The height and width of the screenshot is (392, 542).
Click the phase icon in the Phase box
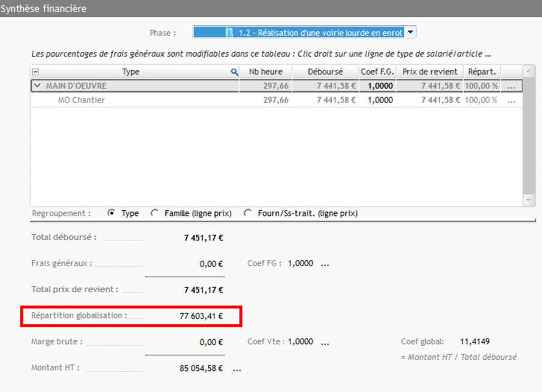click(x=229, y=32)
